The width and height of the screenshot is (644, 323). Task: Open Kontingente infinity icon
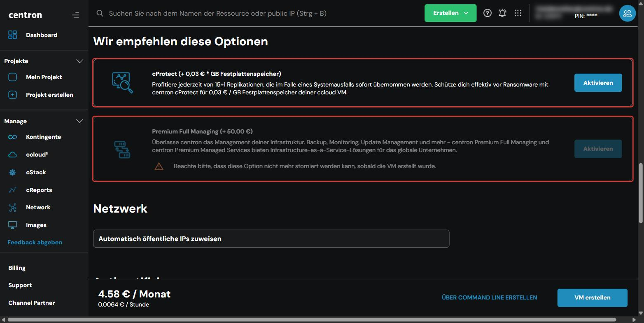coord(13,137)
